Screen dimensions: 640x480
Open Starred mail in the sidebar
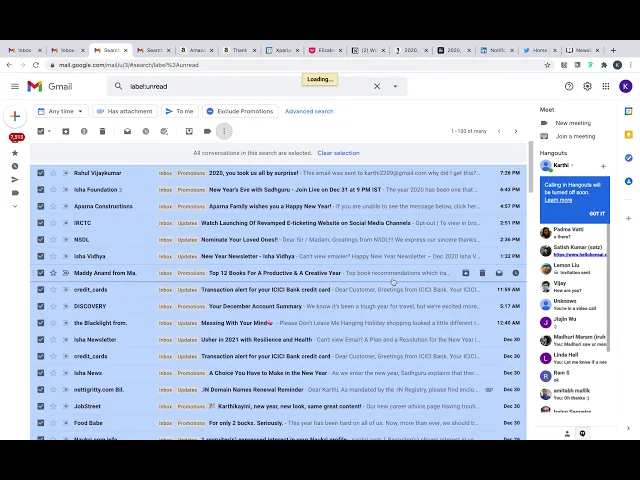click(15, 153)
